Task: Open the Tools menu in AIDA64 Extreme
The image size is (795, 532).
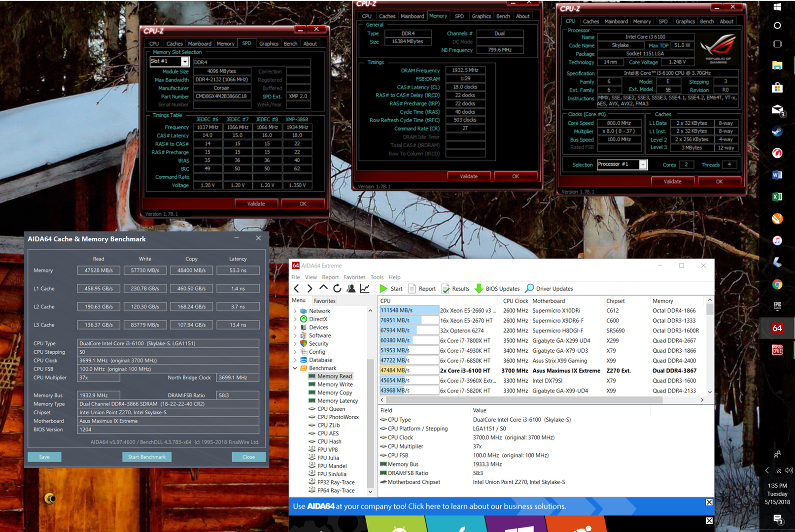Action: [x=377, y=277]
